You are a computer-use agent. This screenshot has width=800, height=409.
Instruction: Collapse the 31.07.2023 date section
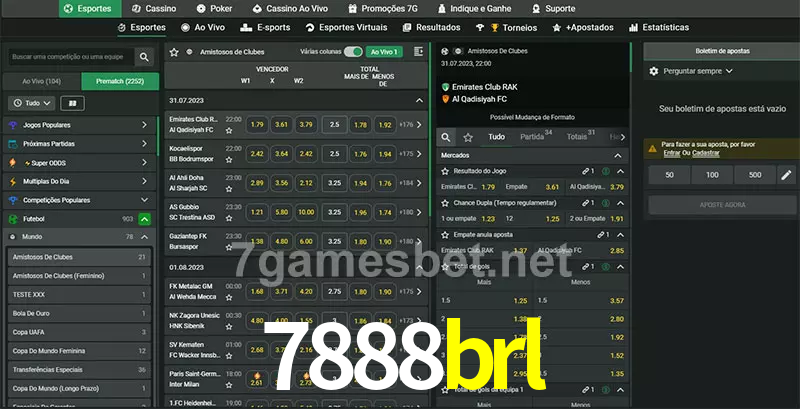[419, 101]
